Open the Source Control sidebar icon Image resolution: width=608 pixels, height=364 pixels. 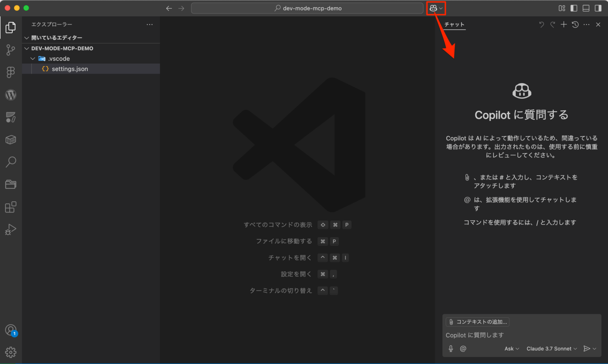pos(11,50)
